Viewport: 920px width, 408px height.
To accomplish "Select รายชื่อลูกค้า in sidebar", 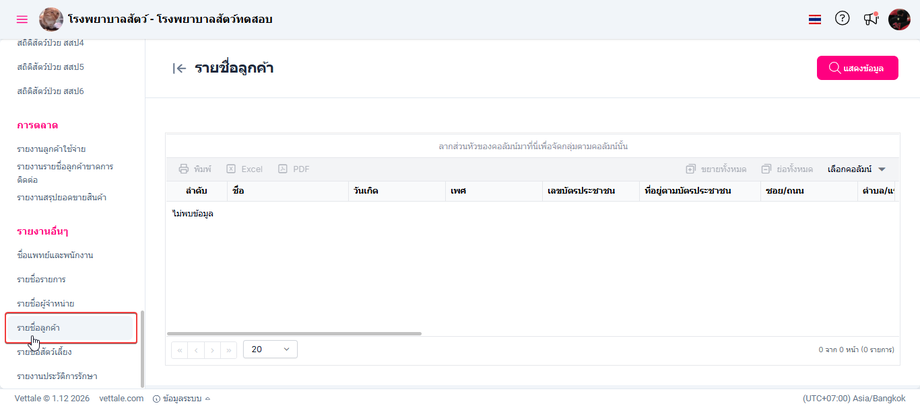I will tap(71, 328).
